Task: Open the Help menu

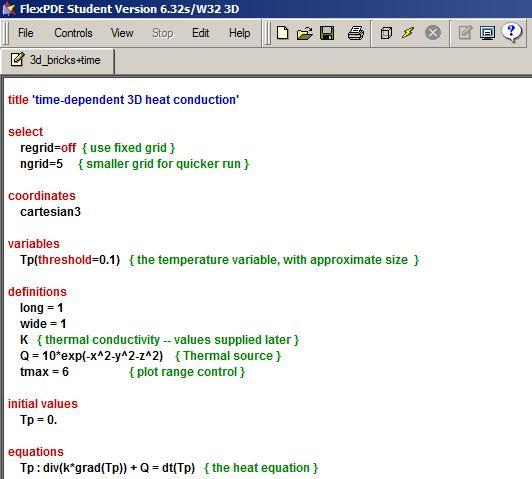Action: [240, 33]
